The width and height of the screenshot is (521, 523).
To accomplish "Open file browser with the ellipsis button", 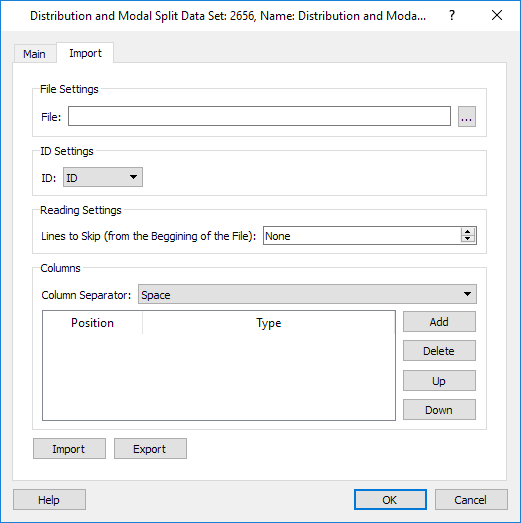I will 467,117.
